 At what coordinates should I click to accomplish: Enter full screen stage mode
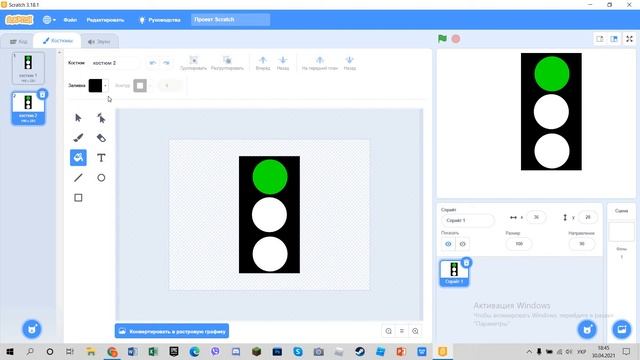point(629,39)
